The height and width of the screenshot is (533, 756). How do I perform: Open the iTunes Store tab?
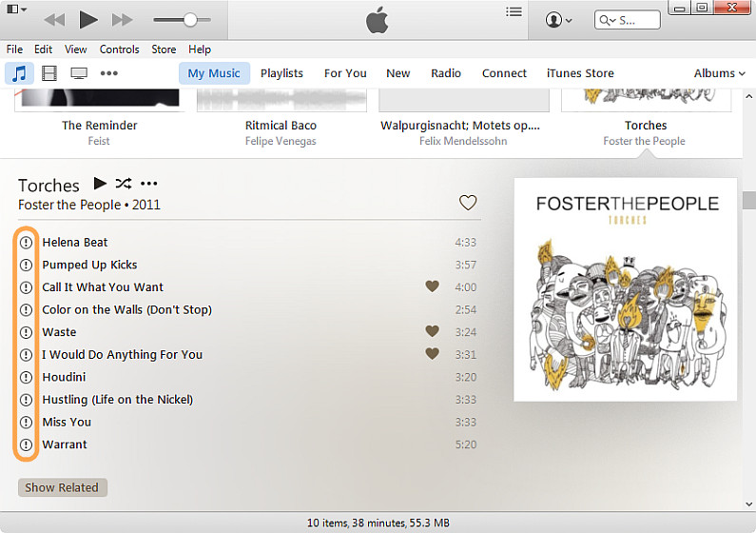(580, 73)
